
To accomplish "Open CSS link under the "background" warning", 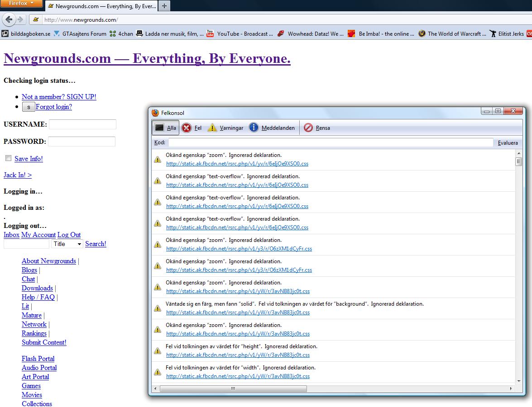I will tap(238, 312).
